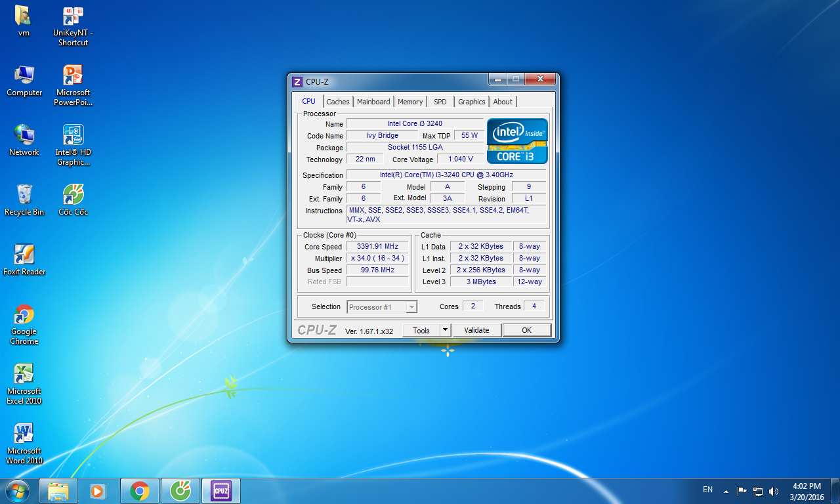Switch to the Graphics tab

(471, 102)
